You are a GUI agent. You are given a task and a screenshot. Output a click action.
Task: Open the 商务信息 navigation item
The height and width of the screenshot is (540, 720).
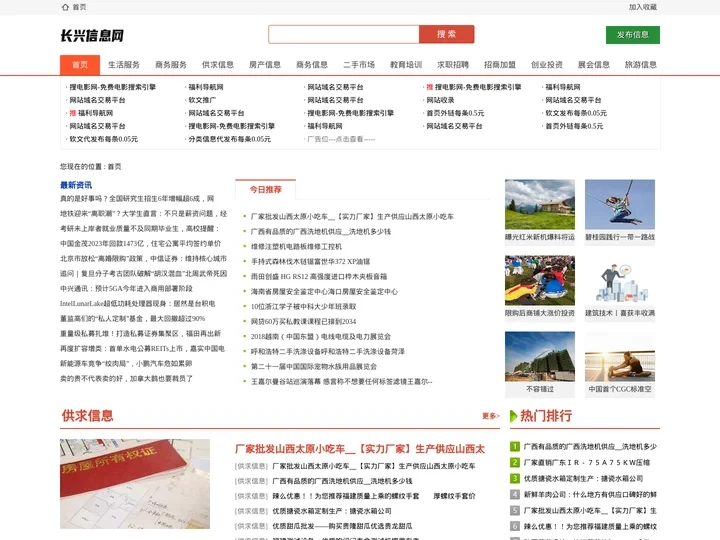tap(312, 65)
